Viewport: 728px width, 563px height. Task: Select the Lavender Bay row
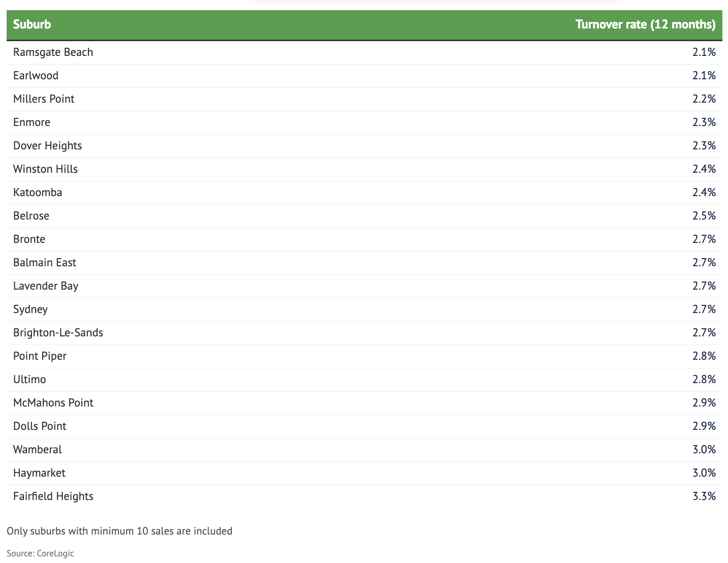coord(46,286)
